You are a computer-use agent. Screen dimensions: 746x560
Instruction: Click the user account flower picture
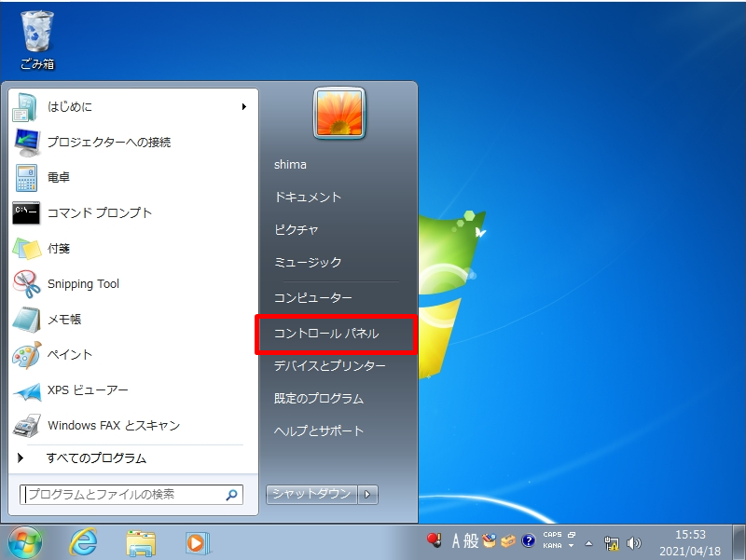click(339, 113)
